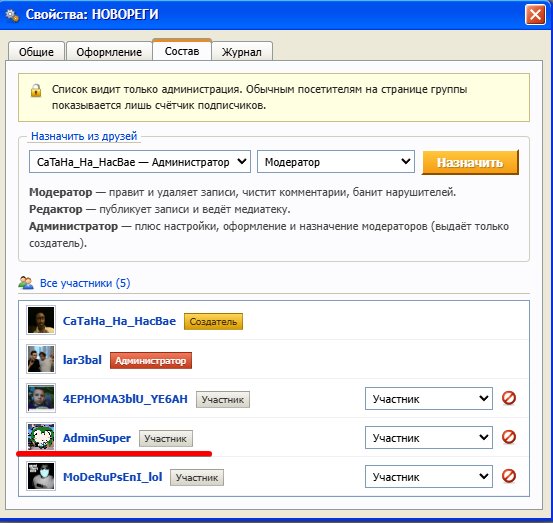
Task: Remove 4EPHOMA3blU_YE6AH with the ban icon
Action: pyautogui.click(x=509, y=398)
